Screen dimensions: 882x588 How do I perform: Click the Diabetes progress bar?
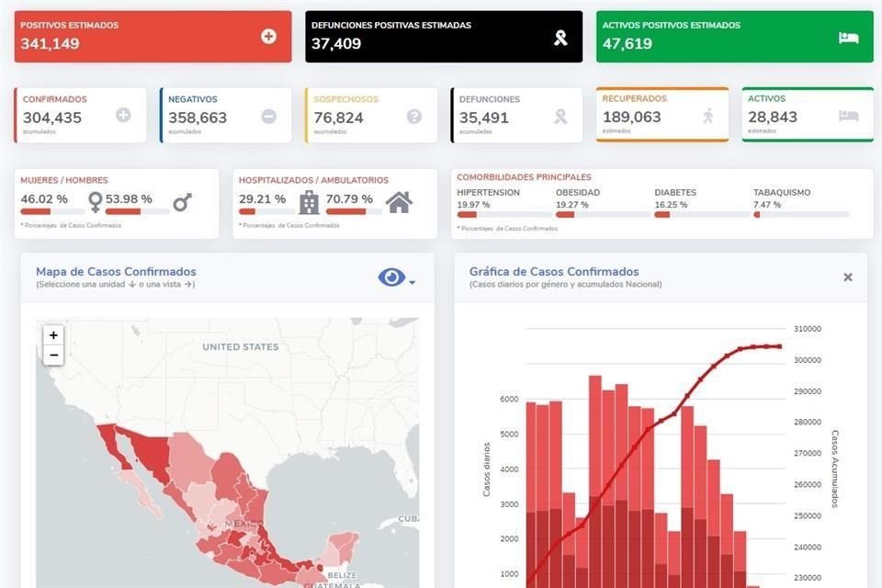pos(702,214)
